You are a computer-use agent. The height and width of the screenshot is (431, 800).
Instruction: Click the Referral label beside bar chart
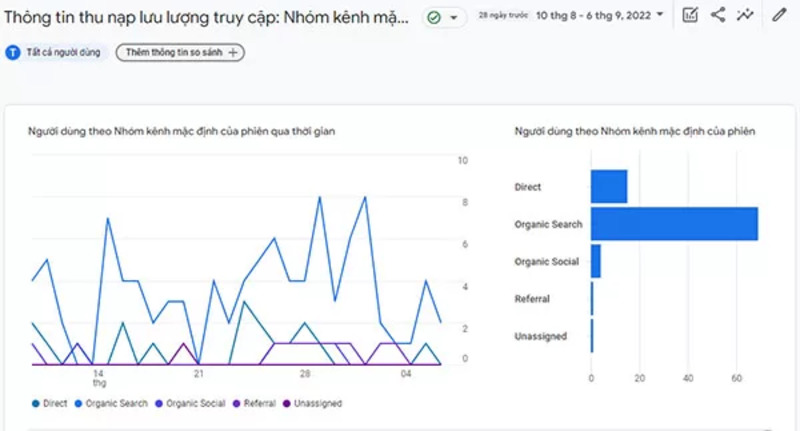click(x=532, y=298)
